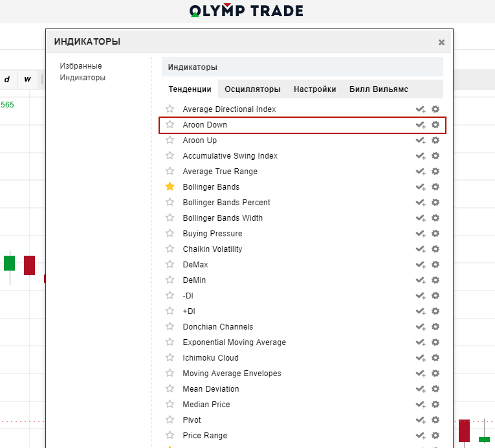The height and width of the screenshot is (448, 495).
Task: Add Chaikin Volatility using checkmark icon
Action: 421,249
